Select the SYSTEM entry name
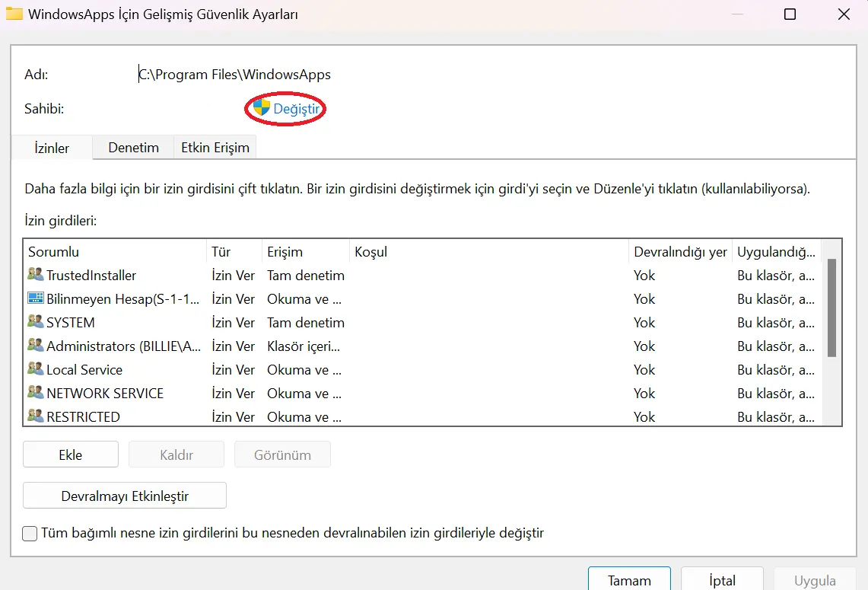Image resolution: width=868 pixels, height=590 pixels. coord(70,323)
